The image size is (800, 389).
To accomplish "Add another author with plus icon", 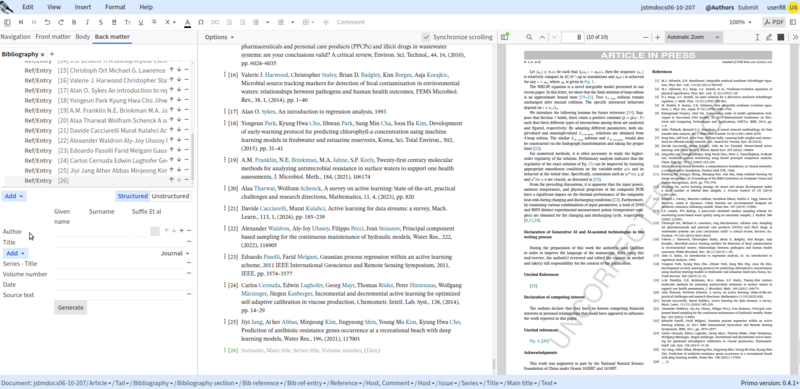I will tap(182, 231).
